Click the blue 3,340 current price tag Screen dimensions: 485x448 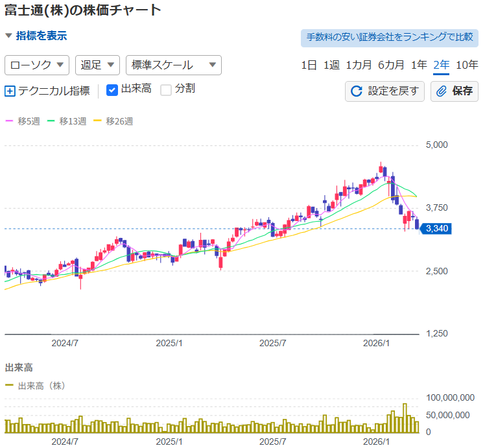pyautogui.click(x=436, y=228)
